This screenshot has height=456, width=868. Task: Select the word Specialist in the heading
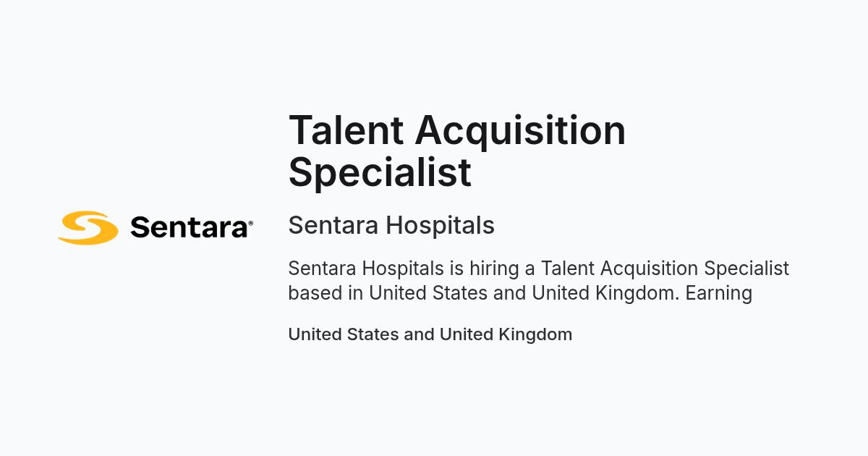380,172
